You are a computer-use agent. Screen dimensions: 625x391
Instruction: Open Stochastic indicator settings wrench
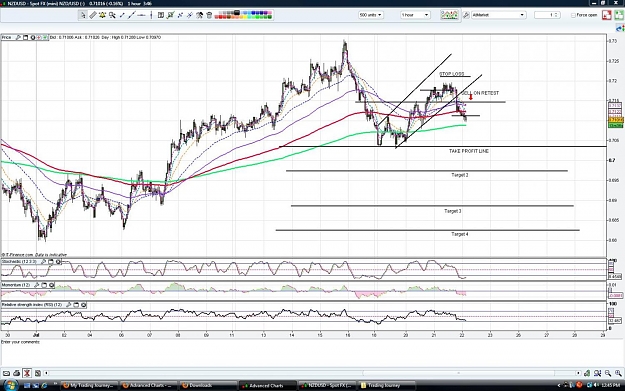[44, 262]
